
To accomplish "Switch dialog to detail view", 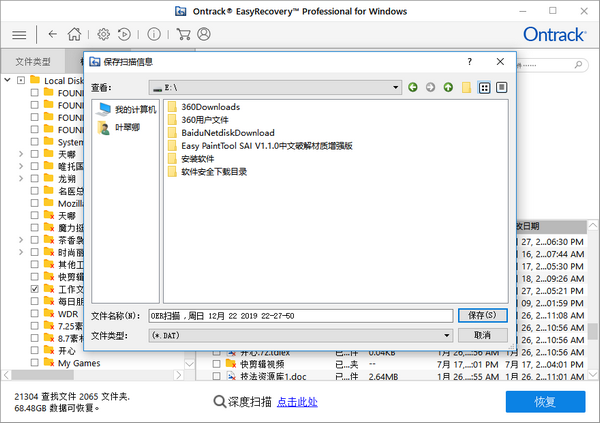I will coord(501,88).
